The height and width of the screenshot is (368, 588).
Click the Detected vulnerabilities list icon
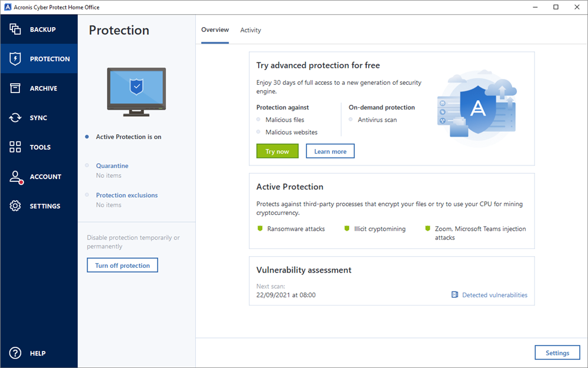click(455, 295)
